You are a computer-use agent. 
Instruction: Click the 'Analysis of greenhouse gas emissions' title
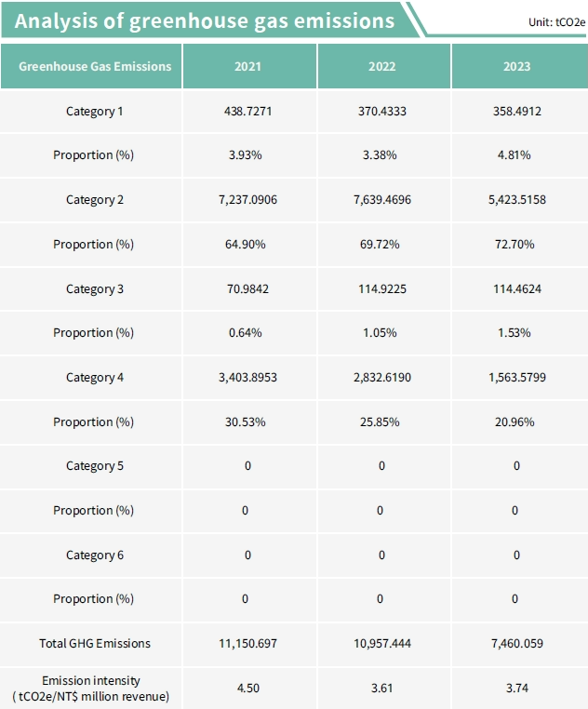[x=205, y=20]
